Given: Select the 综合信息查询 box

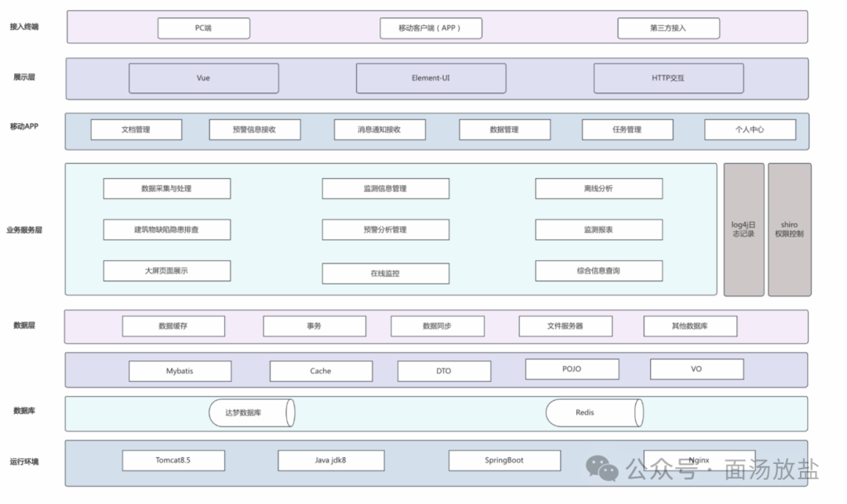Looking at the screenshot, I should (x=599, y=270).
